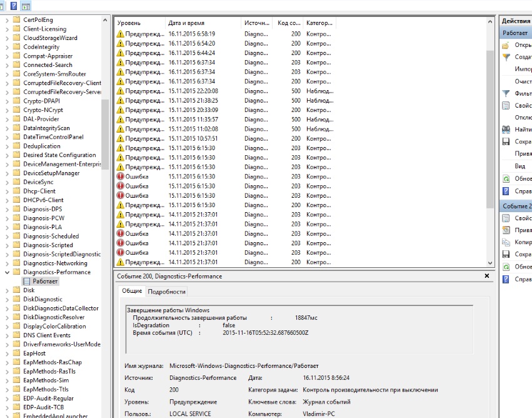Click the Завершение работы Windows description text
Viewport: 532px width, 418px height.
coord(168,310)
